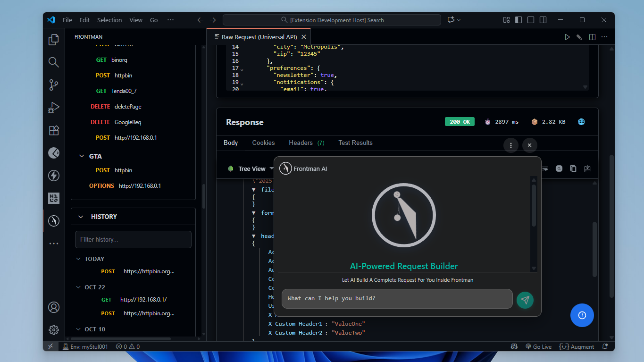The width and height of the screenshot is (644, 362).
Task: Open the Tree View dropdown
Action: coord(251,168)
